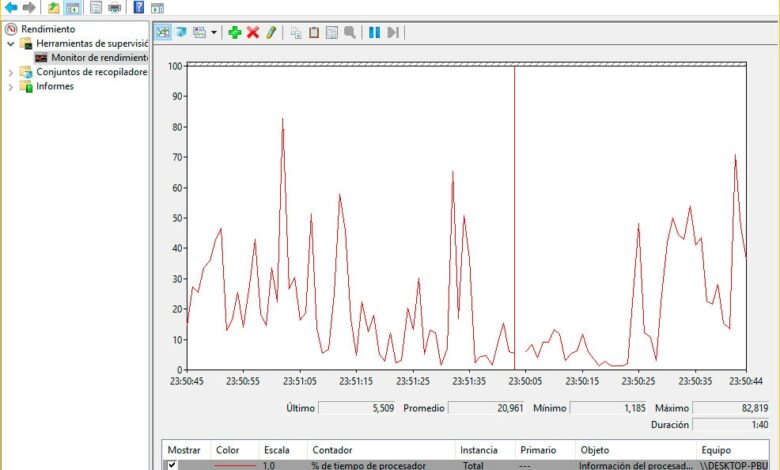
Task: Select Herramientas de supervisión folder
Action: pos(92,43)
